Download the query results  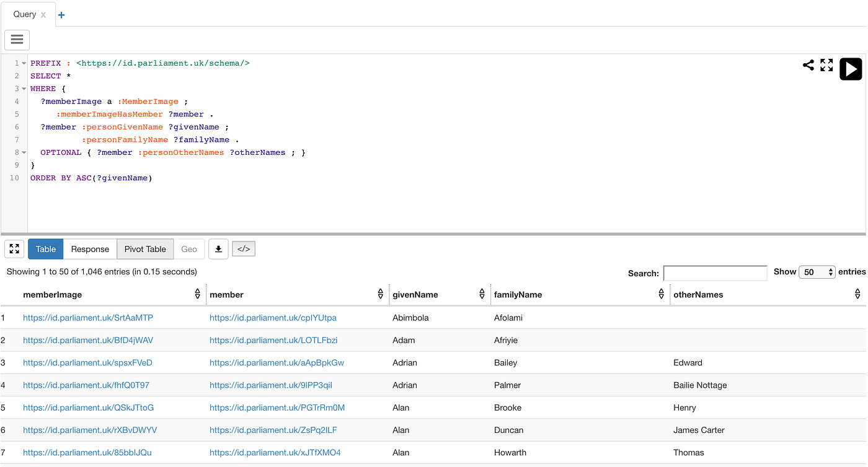click(218, 248)
